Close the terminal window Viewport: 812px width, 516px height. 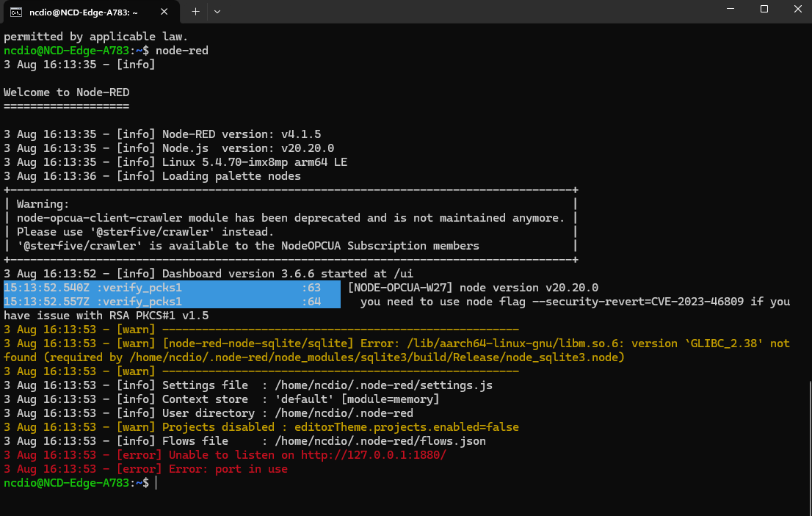point(797,9)
